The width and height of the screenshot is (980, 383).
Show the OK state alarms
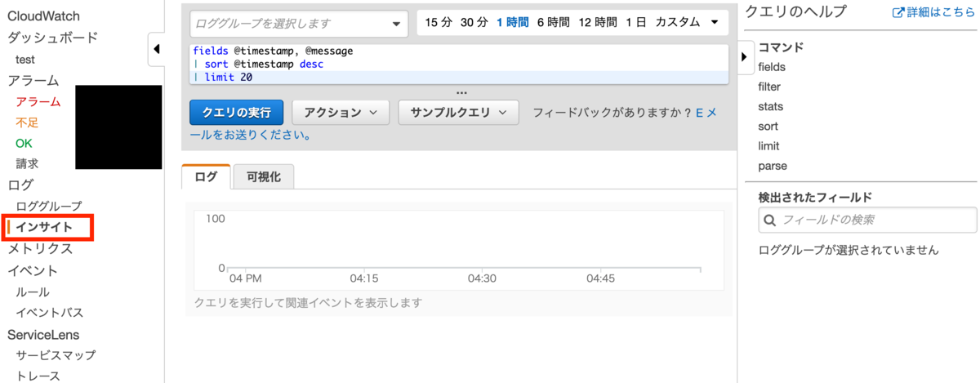(x=24, y=144)
